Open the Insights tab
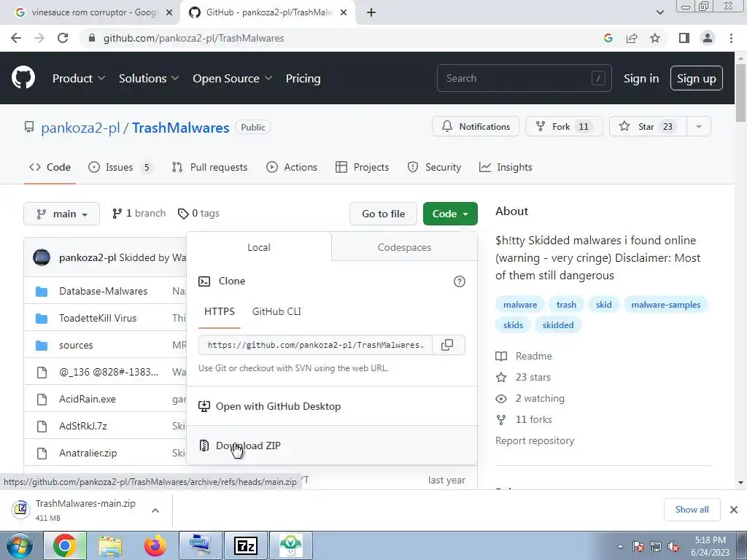The image size is (747, 560). click(x=506, y=167)
